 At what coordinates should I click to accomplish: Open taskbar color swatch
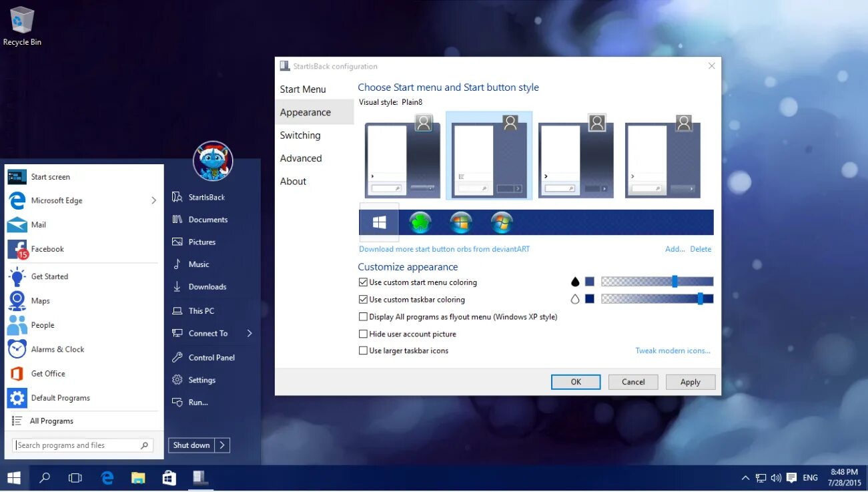point(590,299)
